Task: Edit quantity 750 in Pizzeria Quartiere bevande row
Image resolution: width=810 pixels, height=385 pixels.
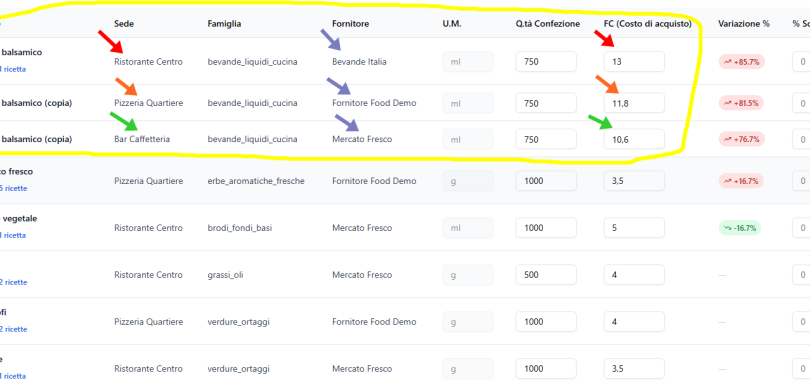Action: (546, 103)
